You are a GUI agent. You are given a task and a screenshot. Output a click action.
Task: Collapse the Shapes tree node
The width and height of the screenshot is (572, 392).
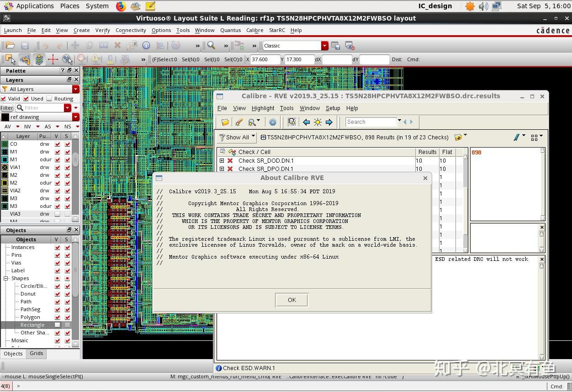[x=6, y=278]
